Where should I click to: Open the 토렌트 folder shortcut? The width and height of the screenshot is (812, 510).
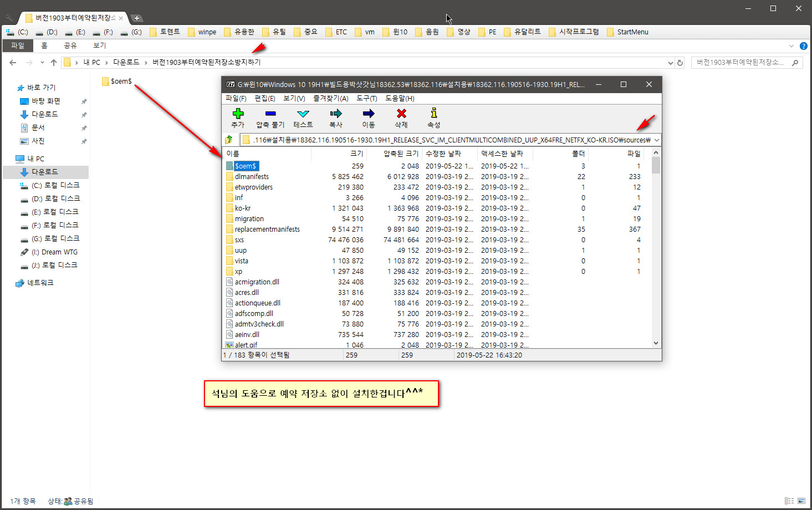[165, 32]
